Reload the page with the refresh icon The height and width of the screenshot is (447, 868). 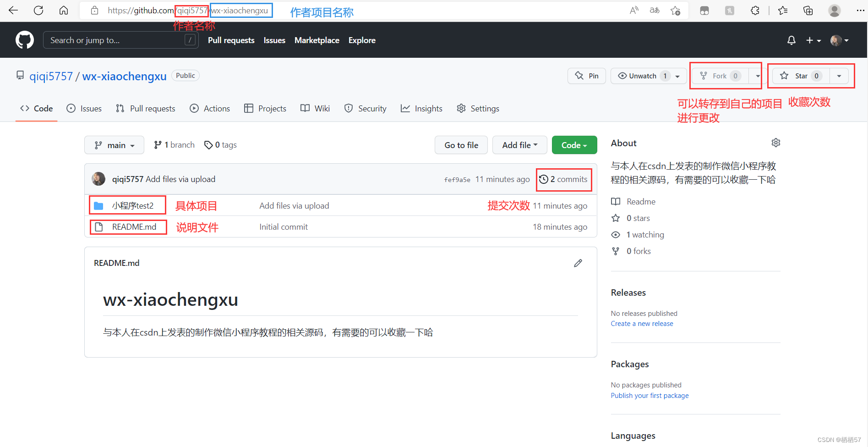coord(38,11)
